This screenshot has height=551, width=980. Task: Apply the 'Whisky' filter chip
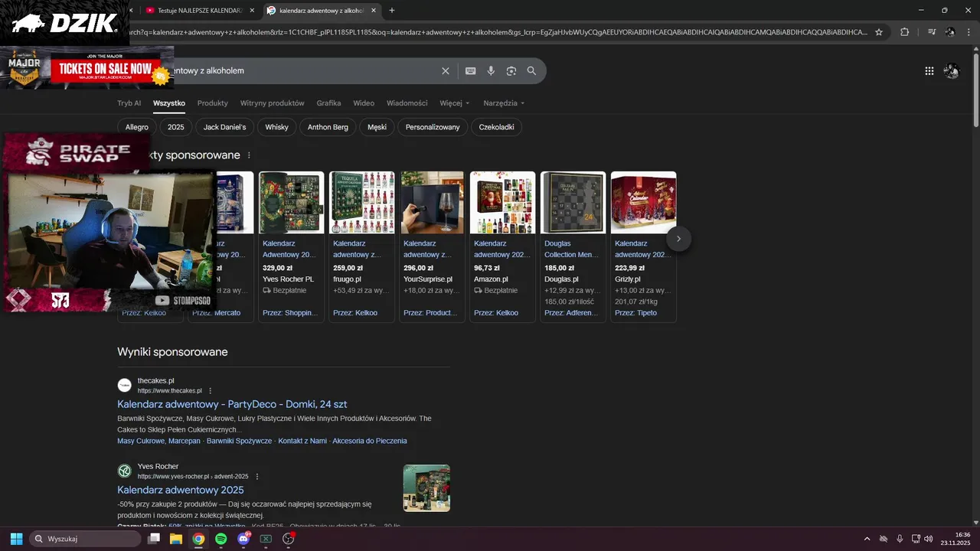277,127
